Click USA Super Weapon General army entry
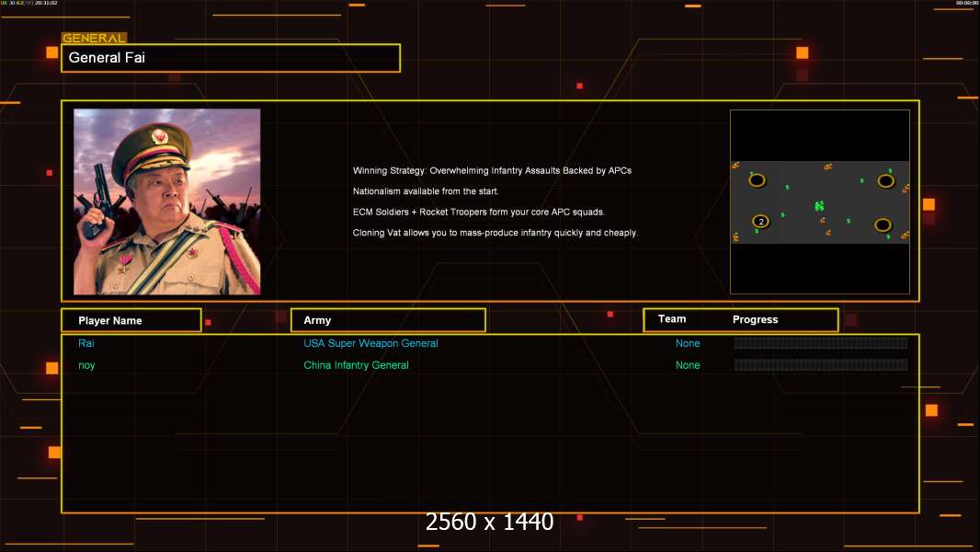 pyautogui.click(x=370, y=343)
